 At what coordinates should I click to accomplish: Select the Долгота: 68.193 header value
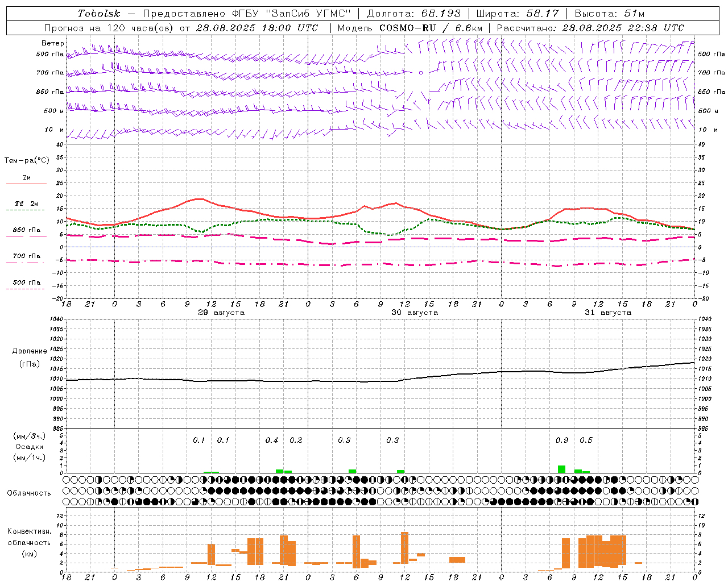(x=413, y=14)
